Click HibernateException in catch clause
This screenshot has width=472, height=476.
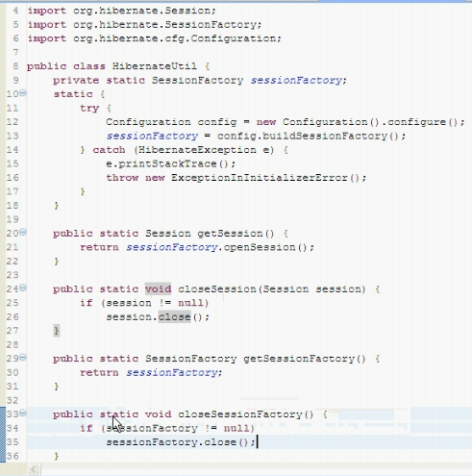pos(197,150)
